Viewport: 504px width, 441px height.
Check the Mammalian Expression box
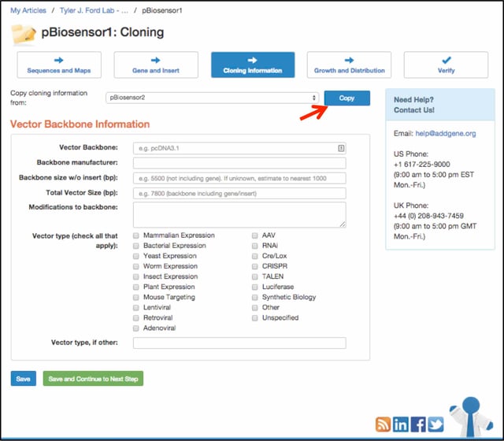tap(136, 235)
